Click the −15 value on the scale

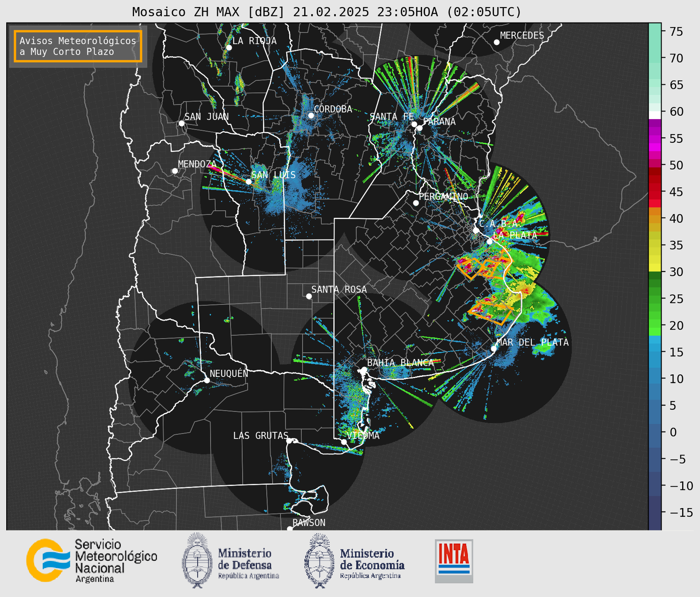[x=680, y=512]
